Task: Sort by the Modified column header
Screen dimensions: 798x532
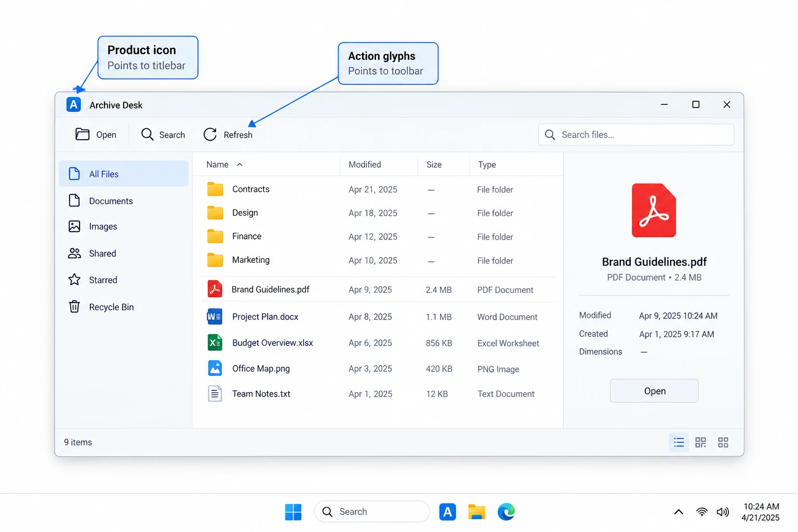Action: [365, 165]
